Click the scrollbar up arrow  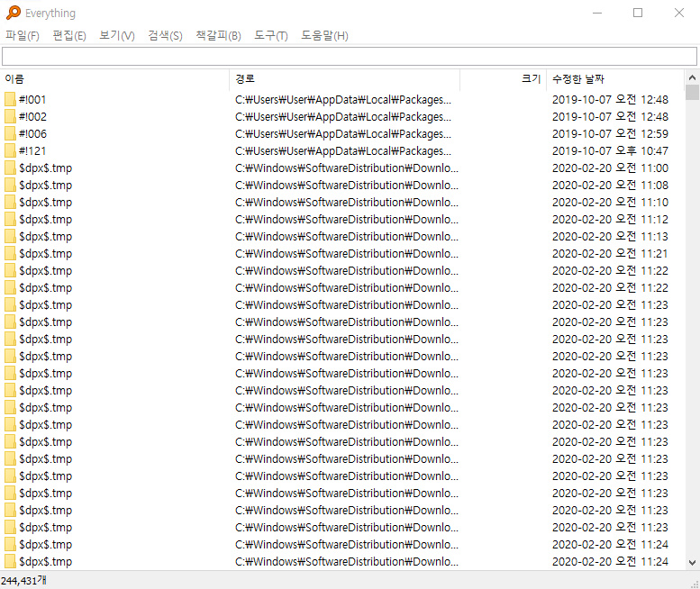tap(692, 77)
